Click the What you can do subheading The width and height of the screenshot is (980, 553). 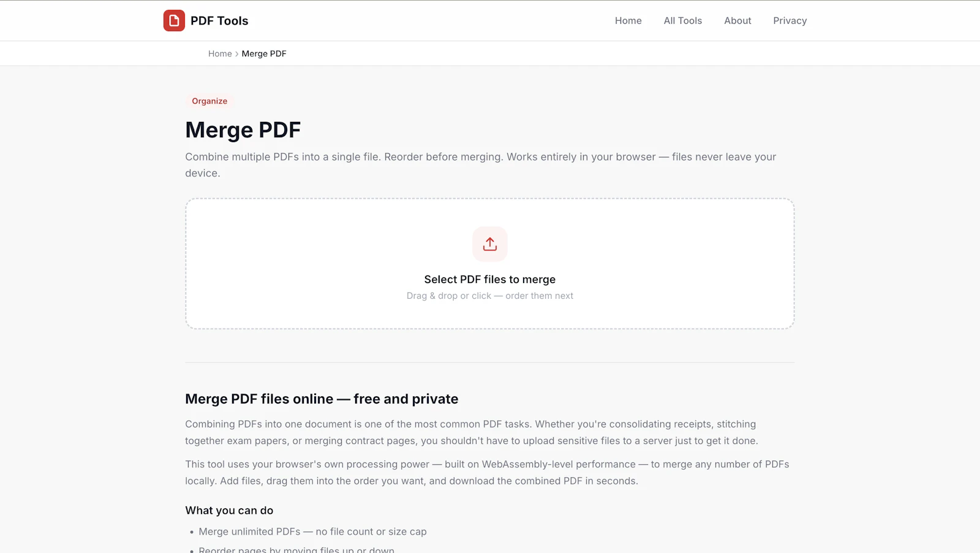[230, 511]
